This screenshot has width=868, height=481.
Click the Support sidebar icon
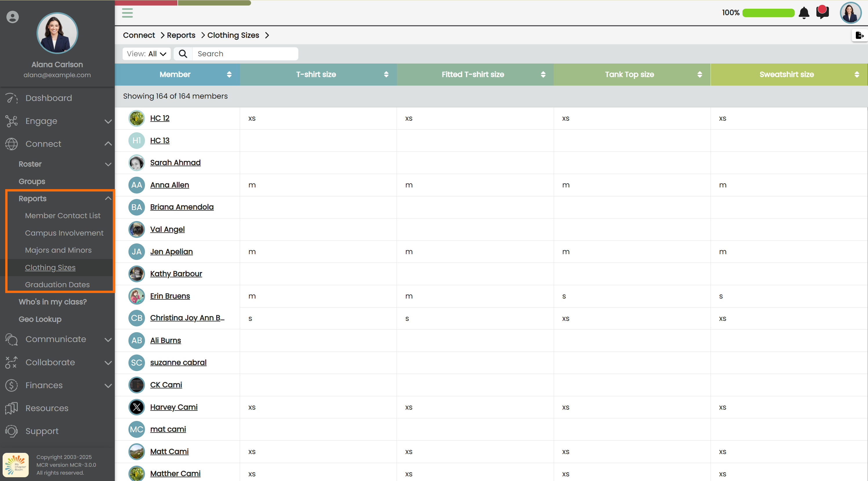coord(12,431)
